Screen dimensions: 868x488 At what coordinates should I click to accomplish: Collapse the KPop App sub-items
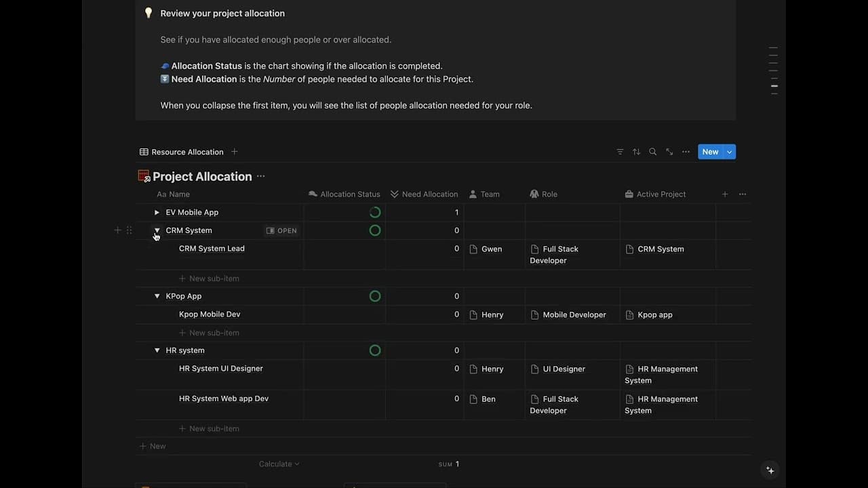click(x=157, y=296)
